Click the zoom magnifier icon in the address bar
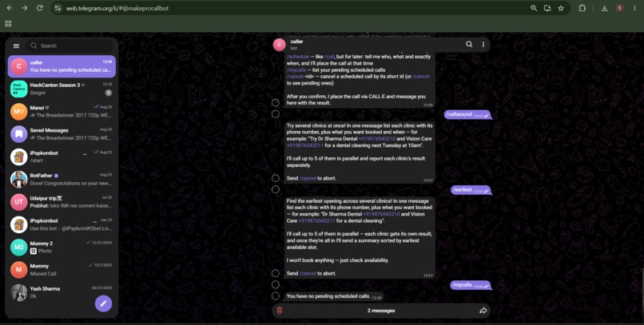The height and width of the screenshot is (325, 644). coord(534,8)
